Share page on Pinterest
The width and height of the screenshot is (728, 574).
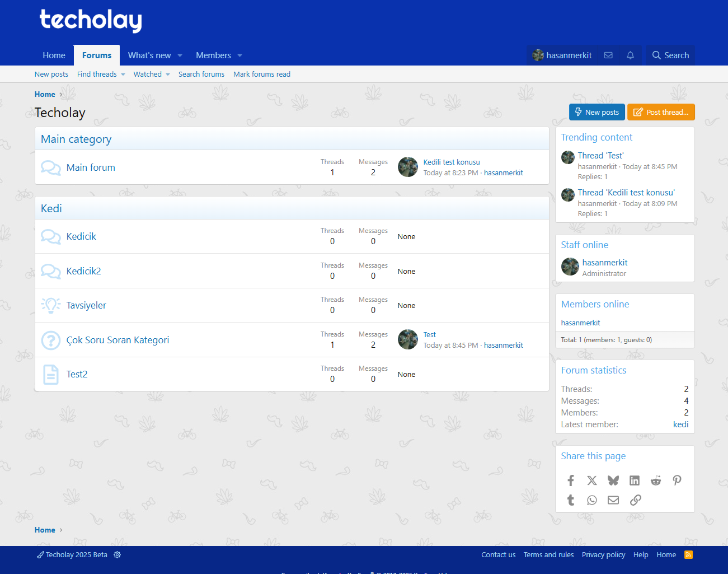point(677,480)
